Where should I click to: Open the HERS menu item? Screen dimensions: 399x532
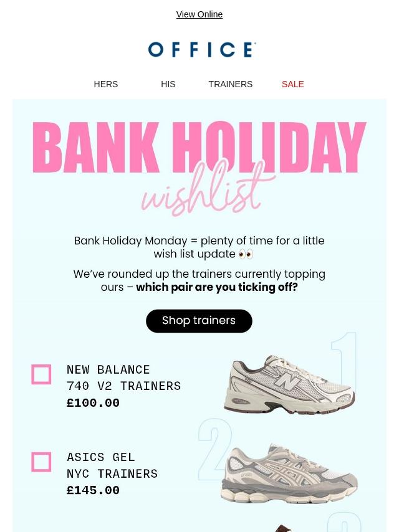105,84
